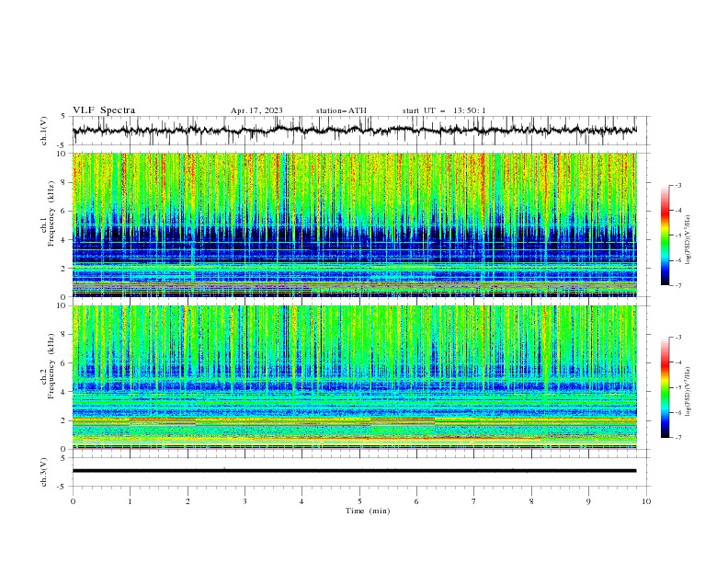The height and width of the screenshot is (563, 728).
Task: Click the 'VLF Spectra' title text
Action: pyautogui.click(x=104, y=110)
